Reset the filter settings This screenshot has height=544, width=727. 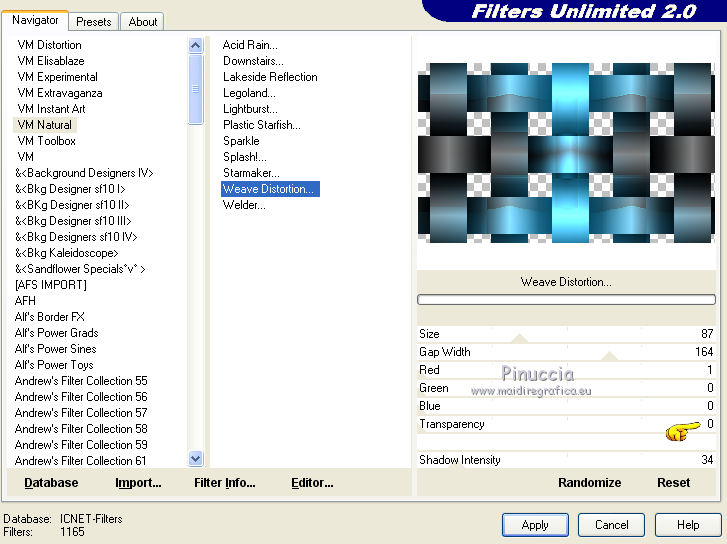pyautogui.click(x=673, y=483)
